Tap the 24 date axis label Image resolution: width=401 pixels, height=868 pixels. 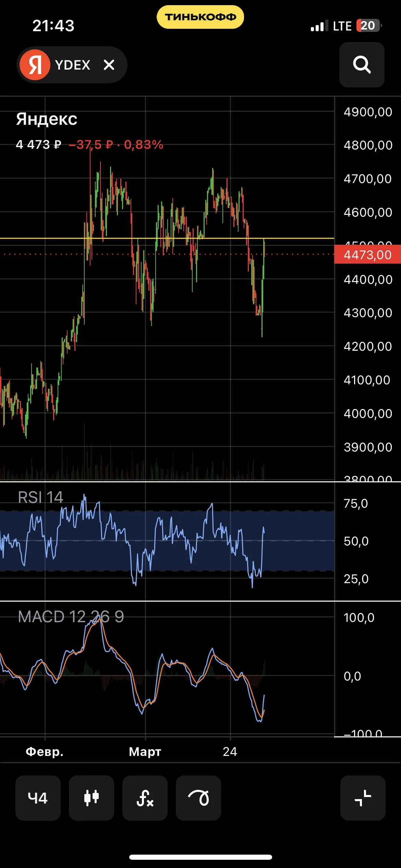click(x=230, y=751)
